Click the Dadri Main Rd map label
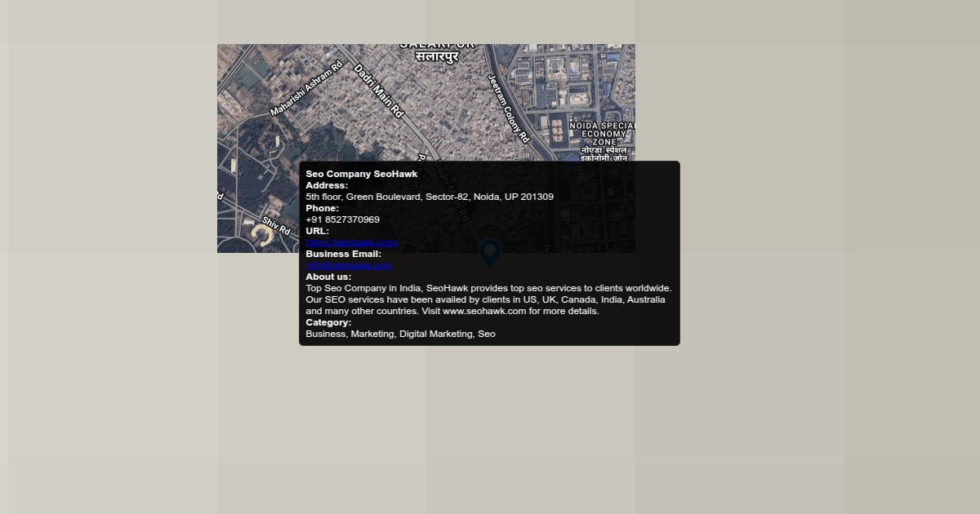 pyautogui.click(x=378, y=91)
